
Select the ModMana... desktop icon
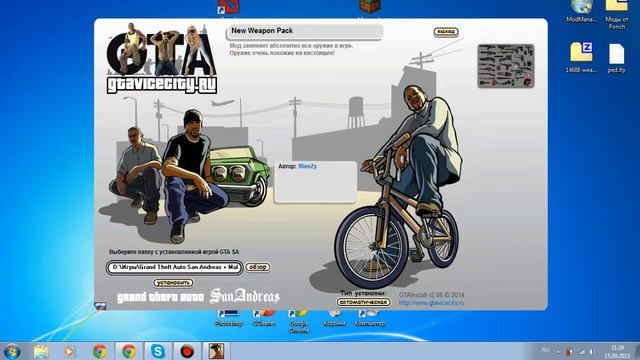pos(581,11)
